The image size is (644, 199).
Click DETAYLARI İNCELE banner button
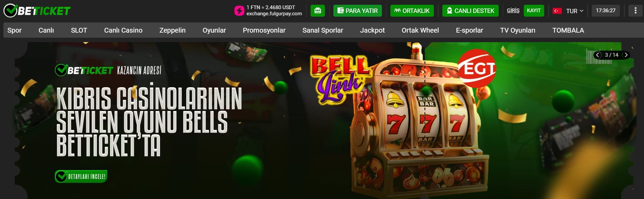(x=81, y=176)
